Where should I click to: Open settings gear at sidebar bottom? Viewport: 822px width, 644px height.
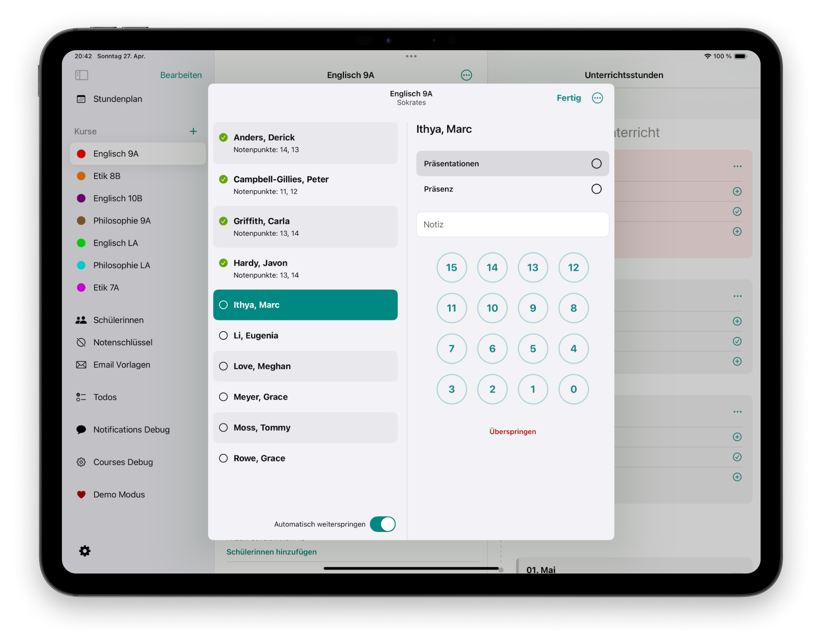pyautogui.click(x=85, y=551)
